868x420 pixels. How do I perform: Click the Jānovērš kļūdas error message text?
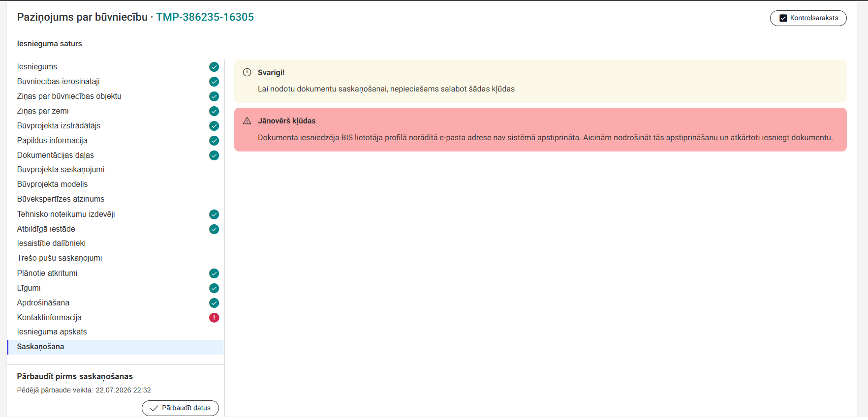click(x=545, y=138)
